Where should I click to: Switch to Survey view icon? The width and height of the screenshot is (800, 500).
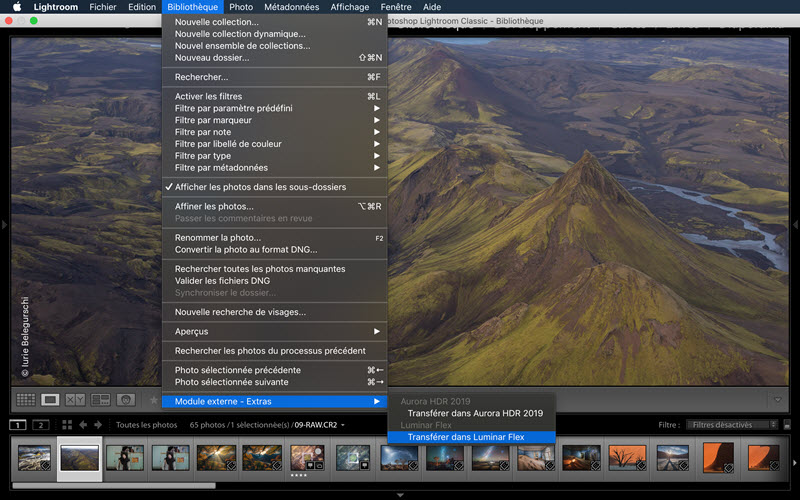point(100,399)
